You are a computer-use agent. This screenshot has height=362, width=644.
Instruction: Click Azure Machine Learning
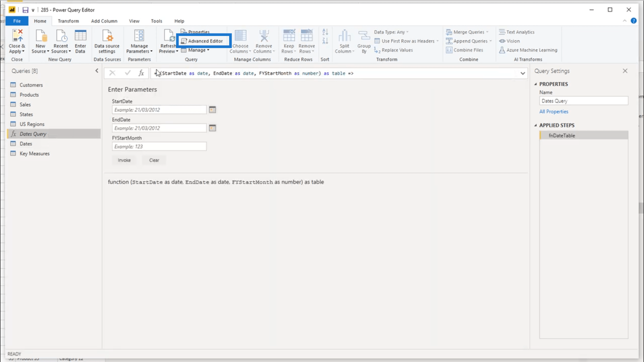(528, 50)
